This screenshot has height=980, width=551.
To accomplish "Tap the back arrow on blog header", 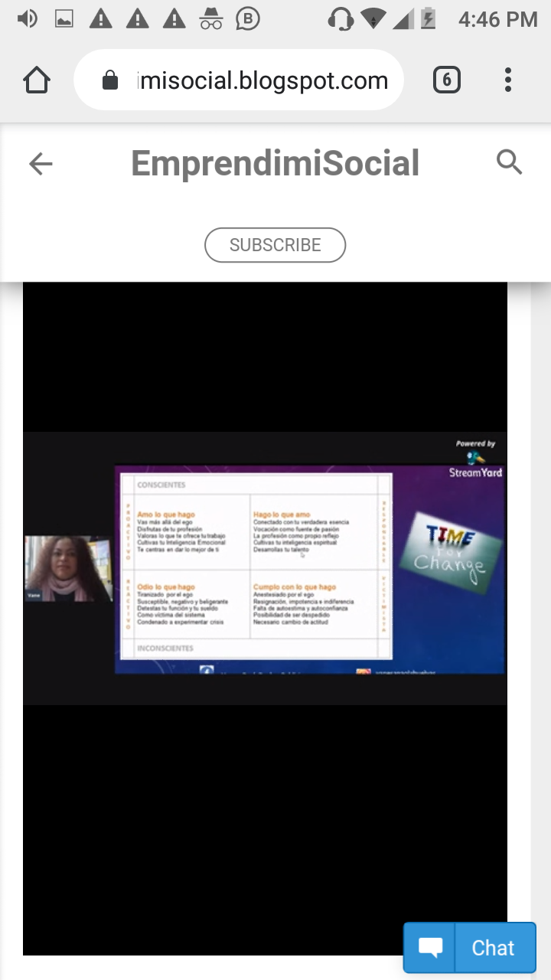I will (41, 163).
